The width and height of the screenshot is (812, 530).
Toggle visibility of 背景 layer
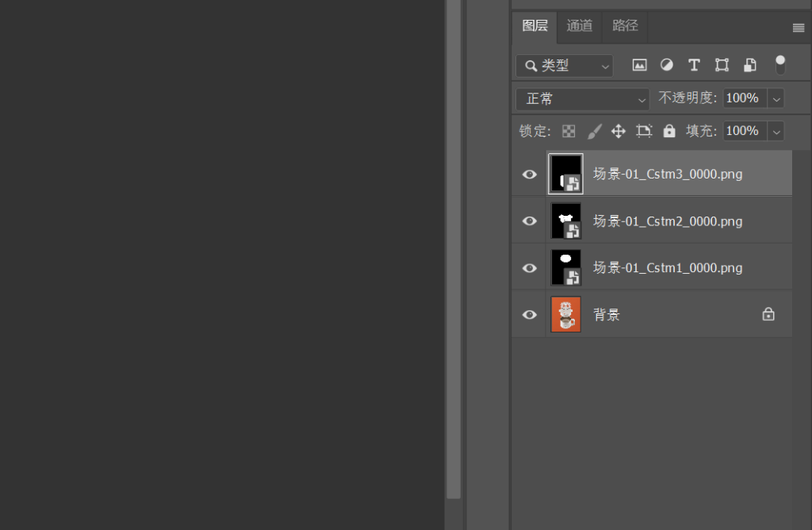click(x=529, y=314)
